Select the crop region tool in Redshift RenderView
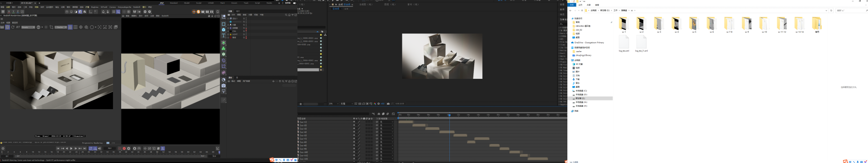This screenshot has height=163, width=868. (51, 27)
